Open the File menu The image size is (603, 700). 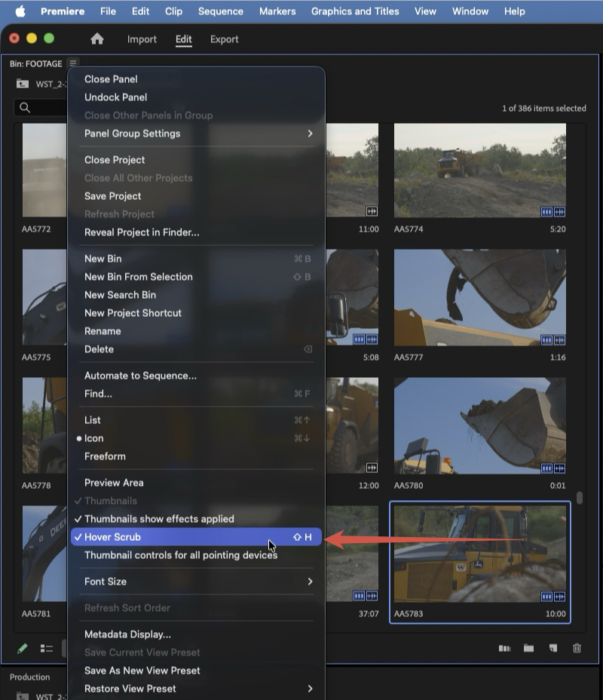pyautogui.click(x=108, y=11)
